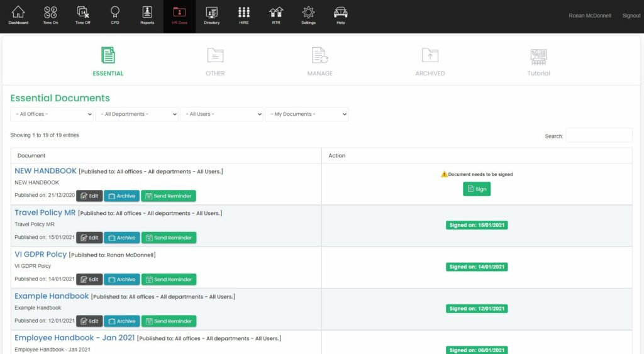The image size is (644, 354).
Task: Send Reminder for Travel Policy MR
Action: [x=169, y=238]
